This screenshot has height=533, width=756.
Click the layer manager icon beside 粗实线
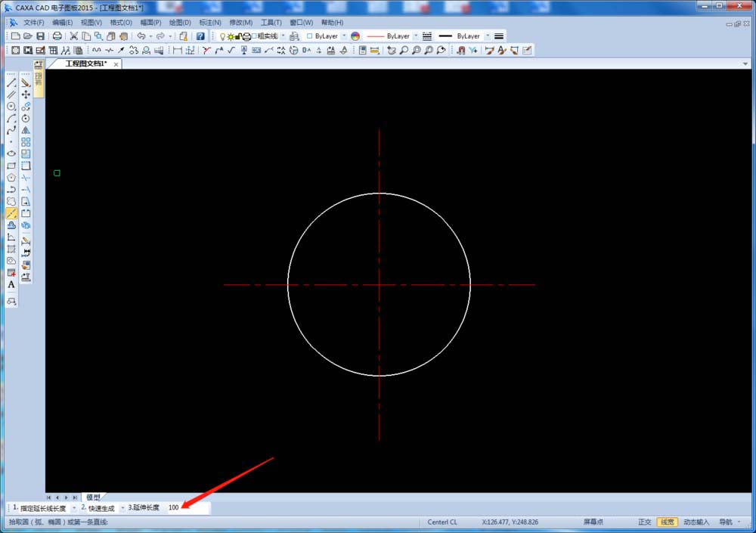click(x=295, y=36)
